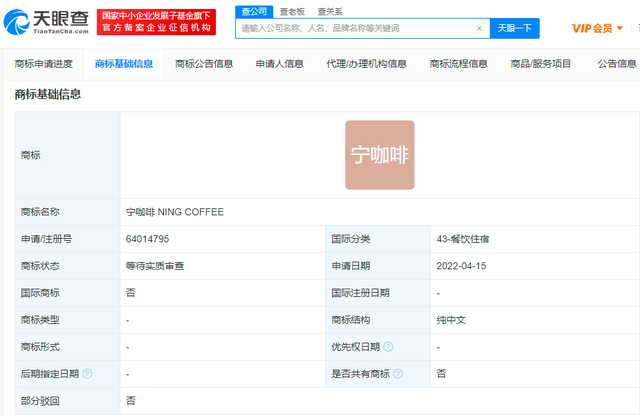This screenshot has width=640, height=416.
Task: Go to 申请人信息 tab
Action: click(x=280, y=64)
